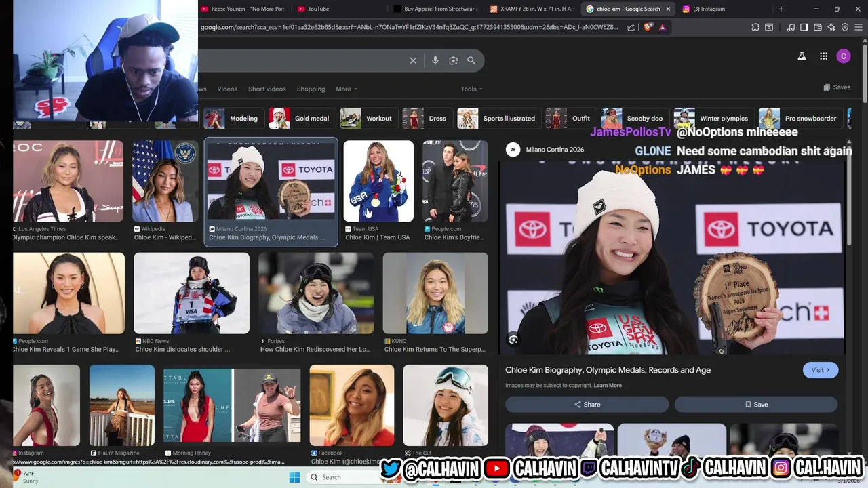Open the Forbes Chloe Kim image result
The height and width of the screenshot is (488, 868).
316,302
